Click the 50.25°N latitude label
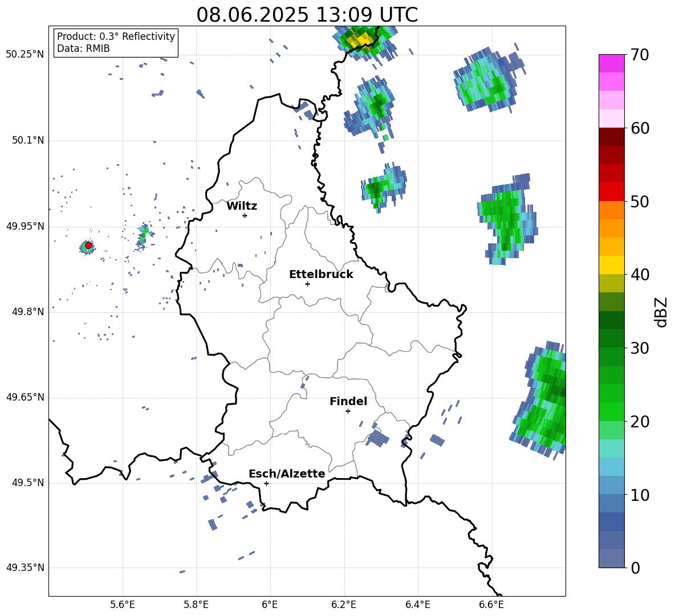Image resolution: width=675 pixels, height=616 pixels. pyautogui.click(x=25, y=55)
